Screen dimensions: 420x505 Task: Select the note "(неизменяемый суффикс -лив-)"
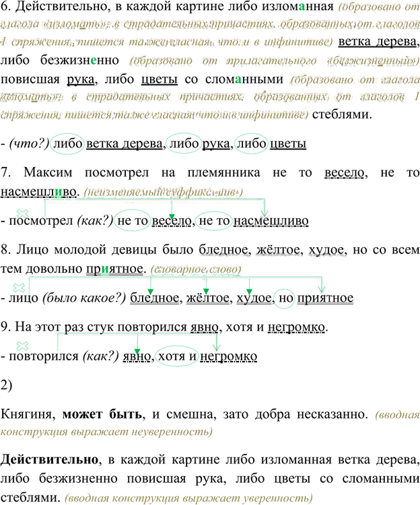[163, 192]
